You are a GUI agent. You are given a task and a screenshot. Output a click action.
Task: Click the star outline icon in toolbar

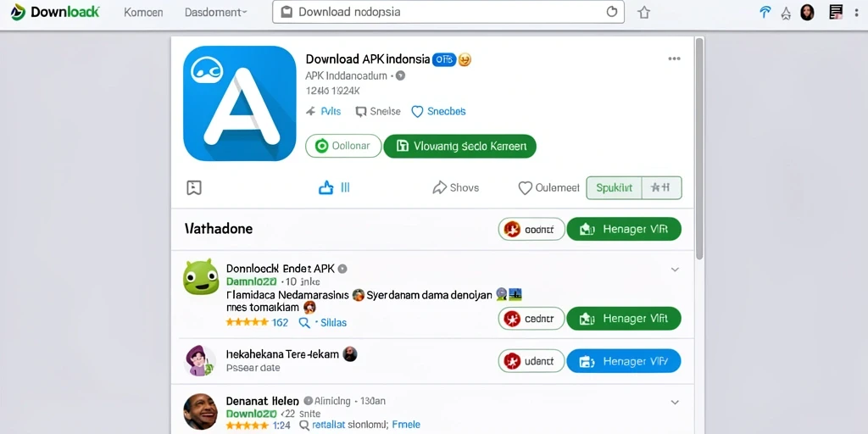point(786,14)
